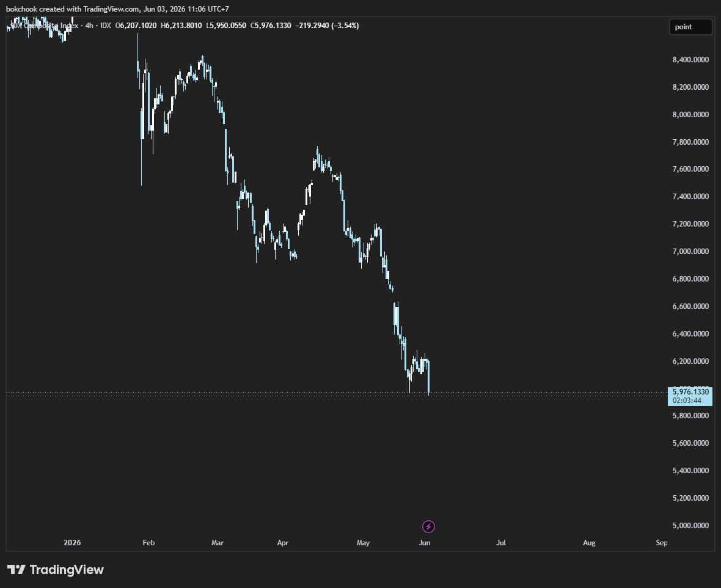Click the 8,000.0000 price axis label
This screenshot has width=721, height=588.
point(690,115)
